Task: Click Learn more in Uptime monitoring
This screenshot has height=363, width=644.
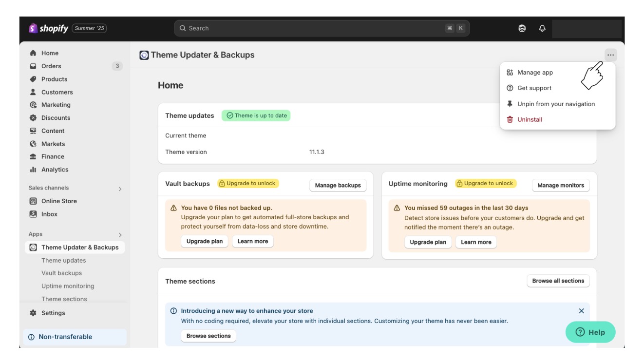Action: pyautogui.click(x=476, y=242)
